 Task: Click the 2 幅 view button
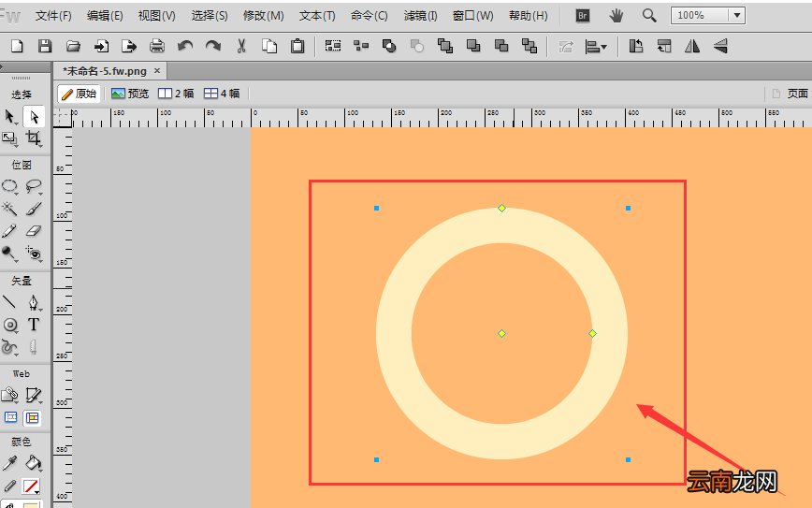[x=176, y=94]
